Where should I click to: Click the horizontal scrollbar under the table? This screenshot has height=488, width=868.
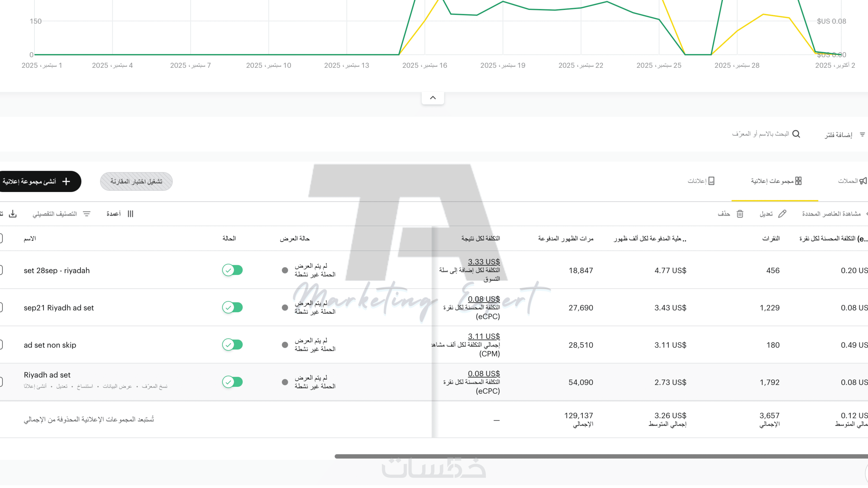click(x=601, y=456)
